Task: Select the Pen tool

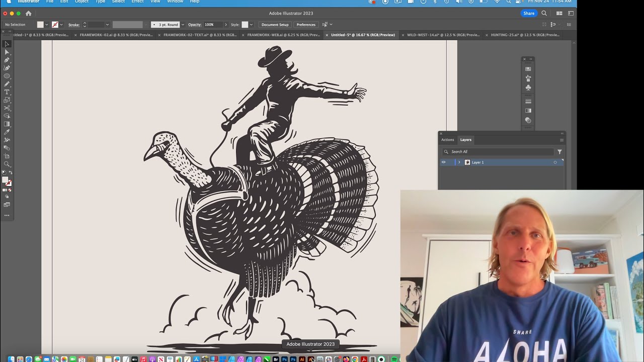Action: coord(7,60)
